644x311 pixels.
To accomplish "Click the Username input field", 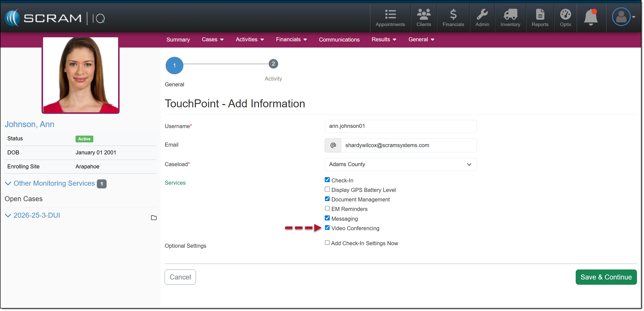I will click(400, 126).
